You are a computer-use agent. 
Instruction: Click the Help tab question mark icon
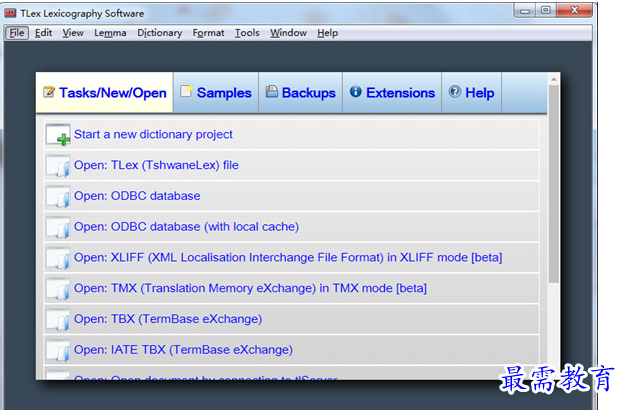tap(455, 91)
